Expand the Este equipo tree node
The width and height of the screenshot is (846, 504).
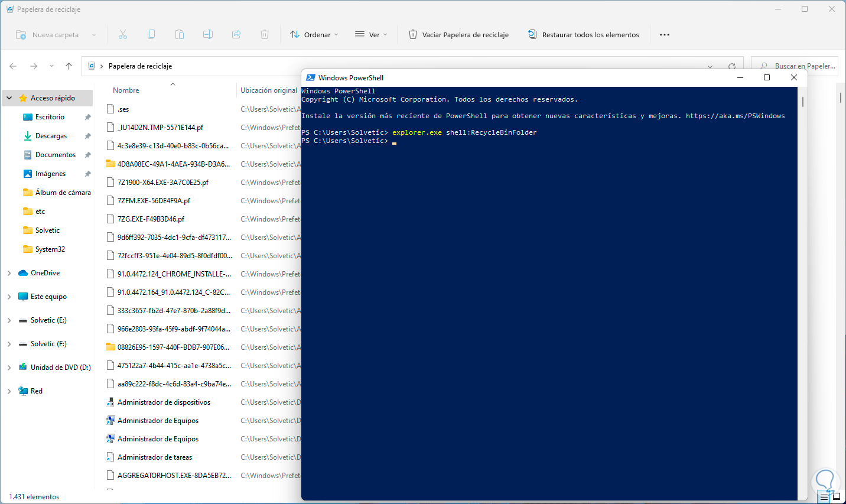[x=9, y=297]
